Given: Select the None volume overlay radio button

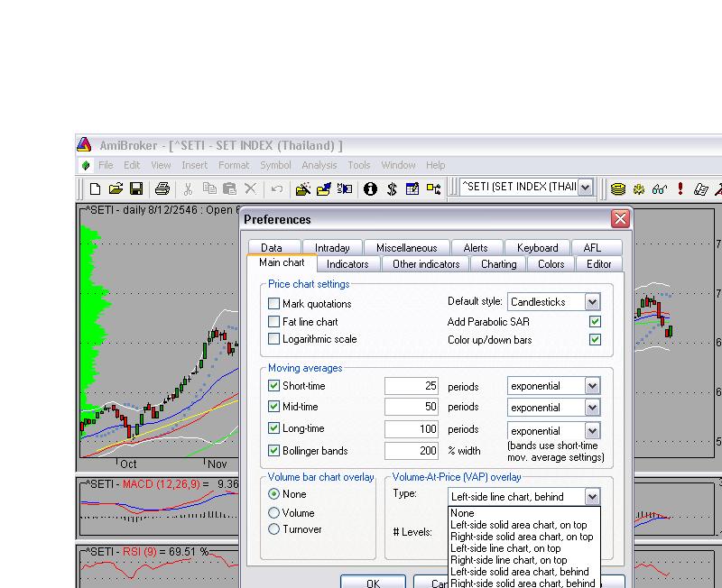Looking at the screenshot, I should pyautogui.click(x=273, y=494).
